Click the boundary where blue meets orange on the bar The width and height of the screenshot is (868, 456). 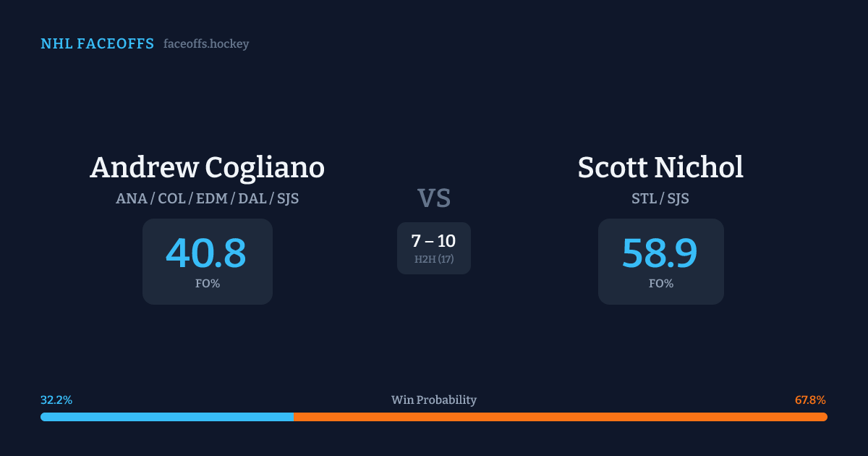coord(294,417)
